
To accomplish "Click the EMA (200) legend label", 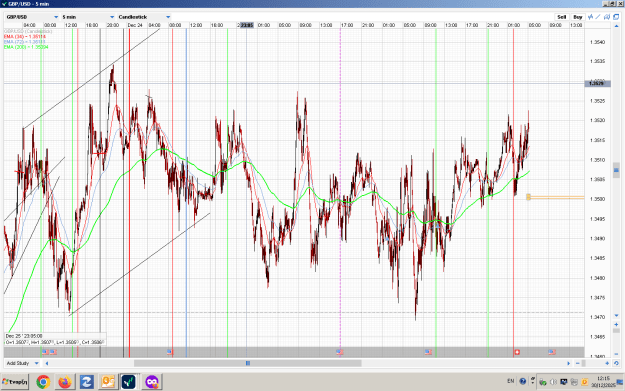I will click(x=26, y=47).
